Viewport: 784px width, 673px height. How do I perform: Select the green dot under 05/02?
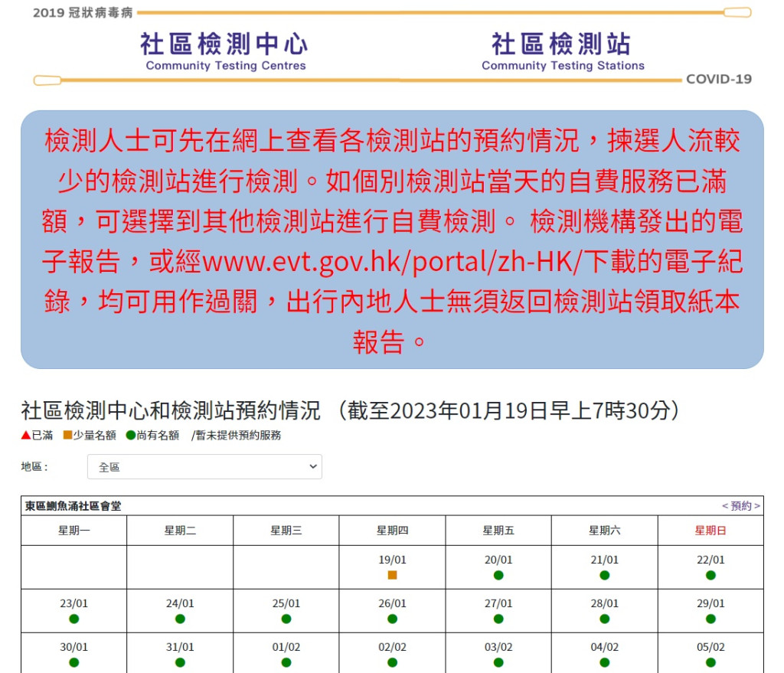(710, 662)
